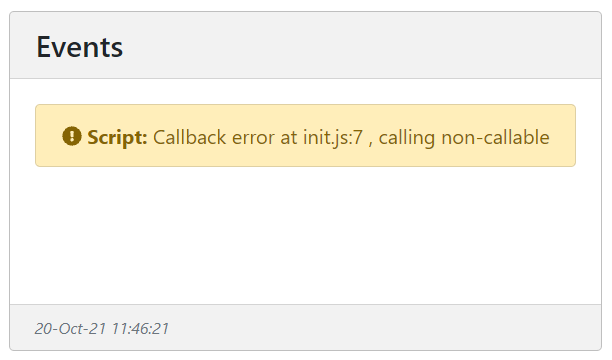The image size is (612, 360).
Task: Click the word 'at' in the alert message
Action: pos(288,138)
